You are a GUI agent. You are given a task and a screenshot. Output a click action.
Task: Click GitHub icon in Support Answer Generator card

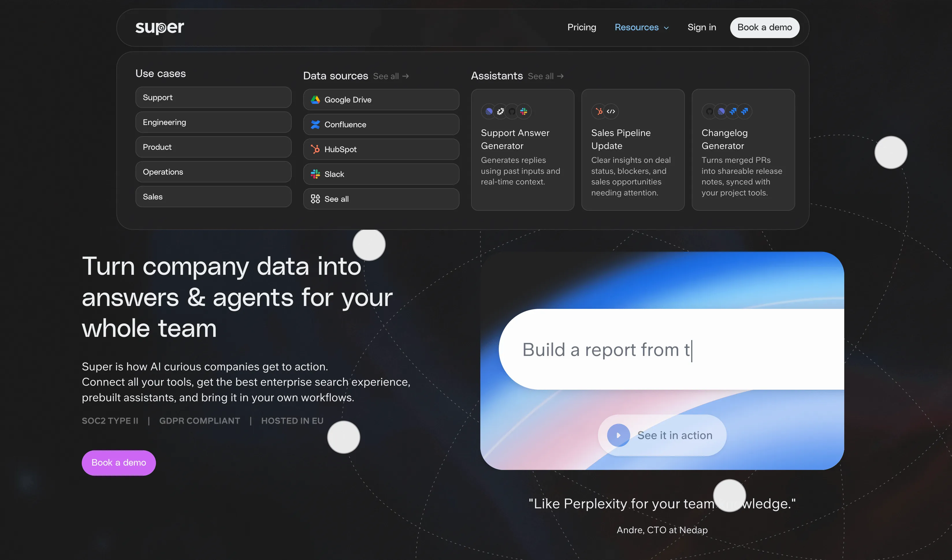(x=512, y=111)
